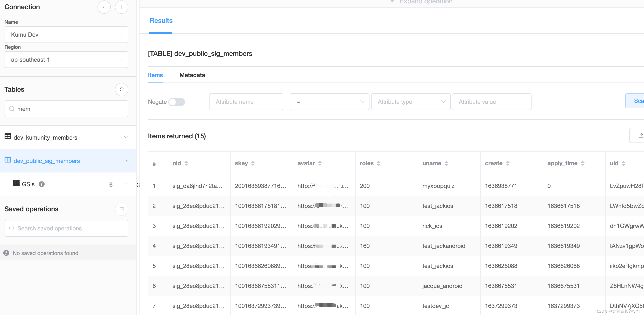Sort by the roles column
Image resolution: width=644 pixels, height=315 pixels.
(378, 164)
